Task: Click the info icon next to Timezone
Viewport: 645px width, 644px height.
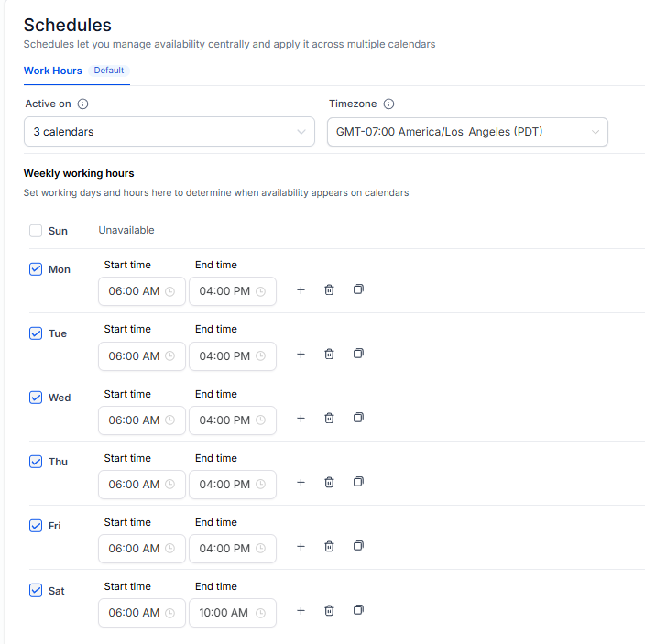Action: 388,104
